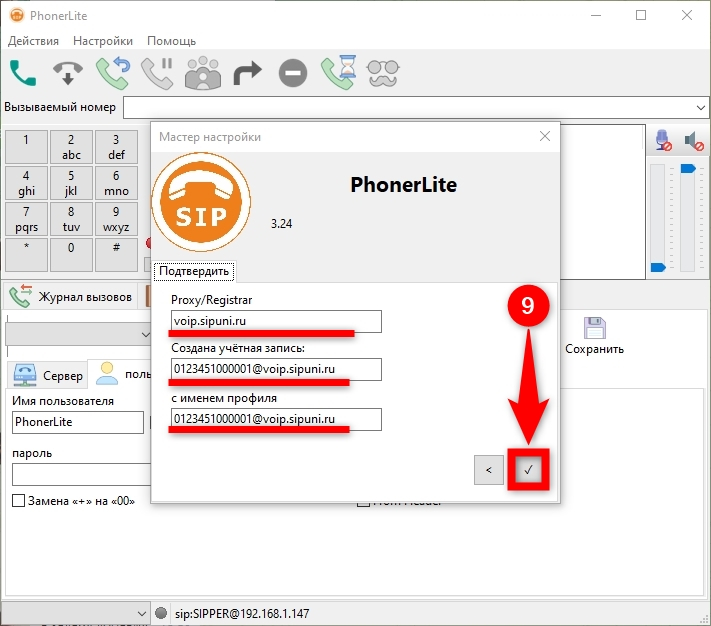Expand the profile dropdown above Сервер tab
711x626 pixels.
pyautogui.click(x=145, y=335)
